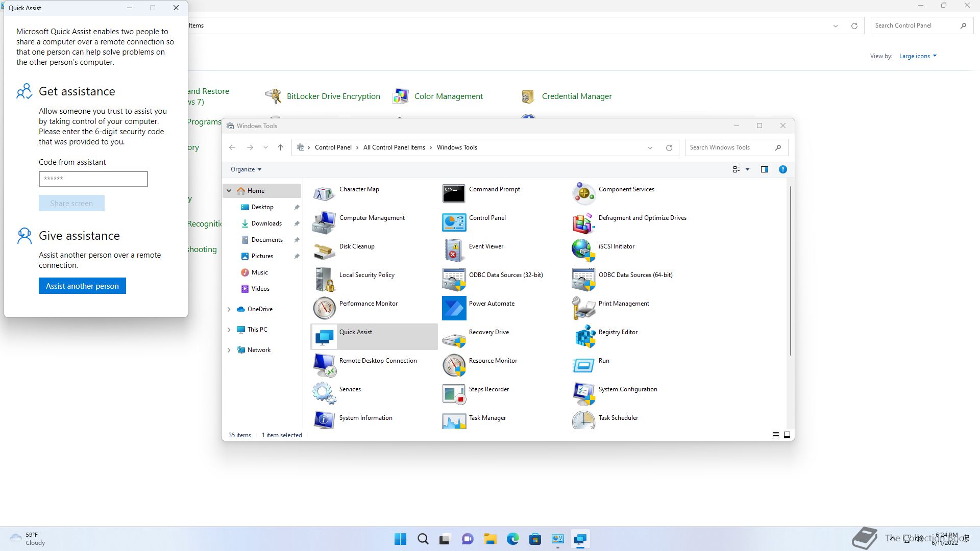980x551 pixels.
Task: Click Code from assistant input field
Action: tap(93, 179)
